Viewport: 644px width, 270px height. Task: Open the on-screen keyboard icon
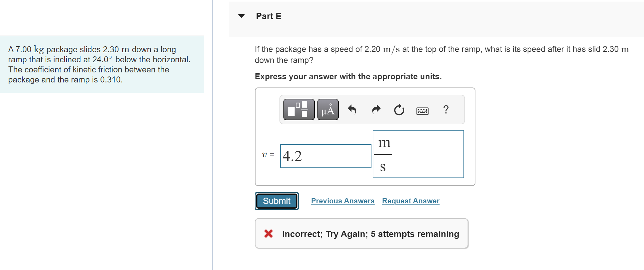click(x=422, y=110)
